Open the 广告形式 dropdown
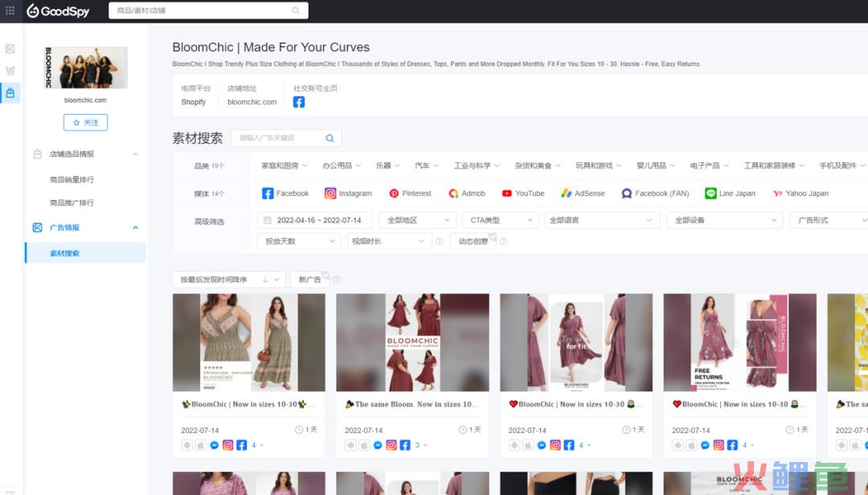 (x=829, y=220)
